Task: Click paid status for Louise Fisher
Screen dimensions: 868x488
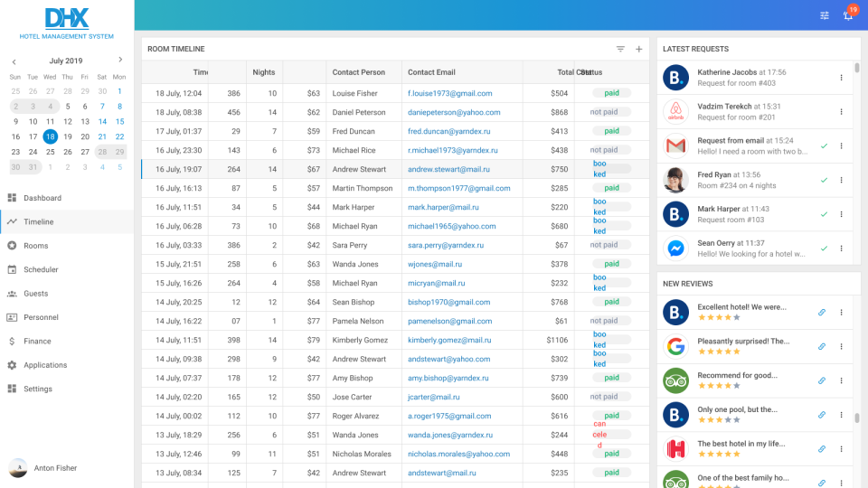Action: tap(612, 93)
